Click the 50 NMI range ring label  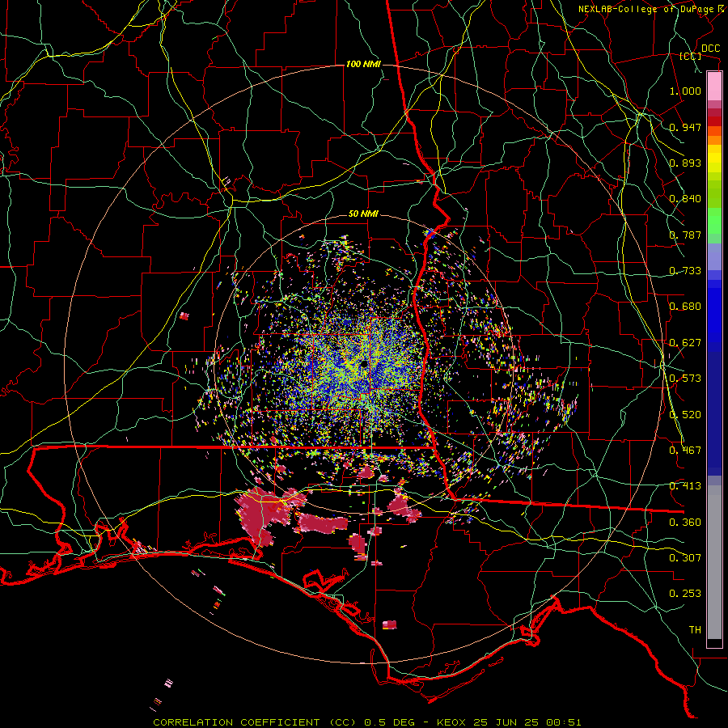click(x=363, y=214)
